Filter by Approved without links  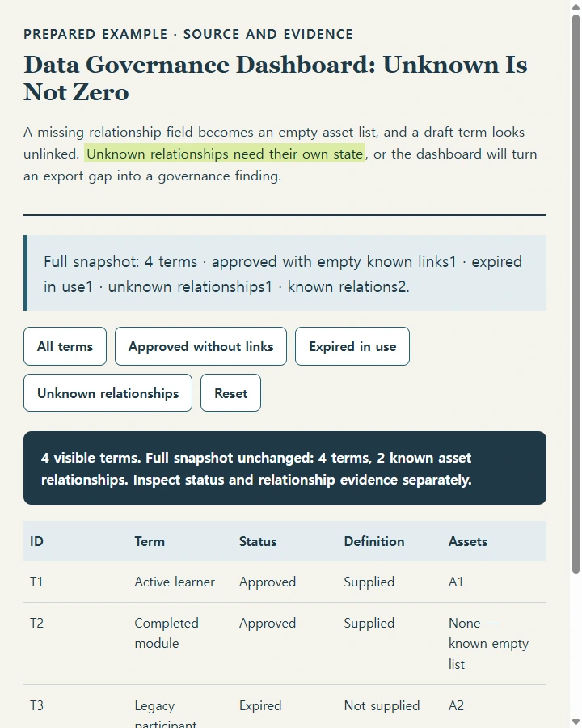point(201,346)
